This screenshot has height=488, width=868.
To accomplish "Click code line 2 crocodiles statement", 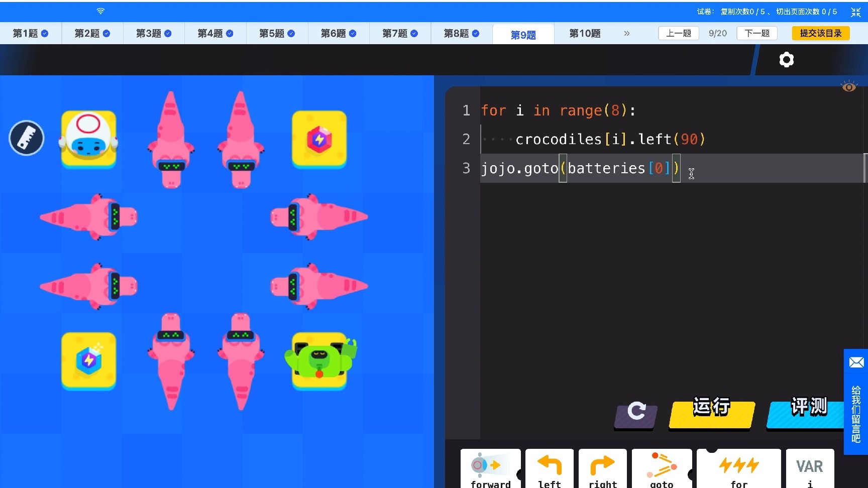I will click(610, 139).
